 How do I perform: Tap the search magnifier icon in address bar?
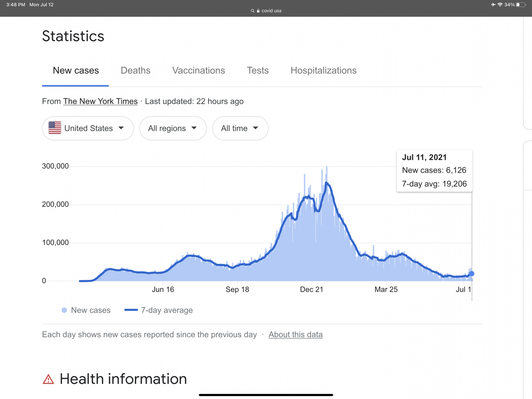pyautogui.click(x=253, y=11)
